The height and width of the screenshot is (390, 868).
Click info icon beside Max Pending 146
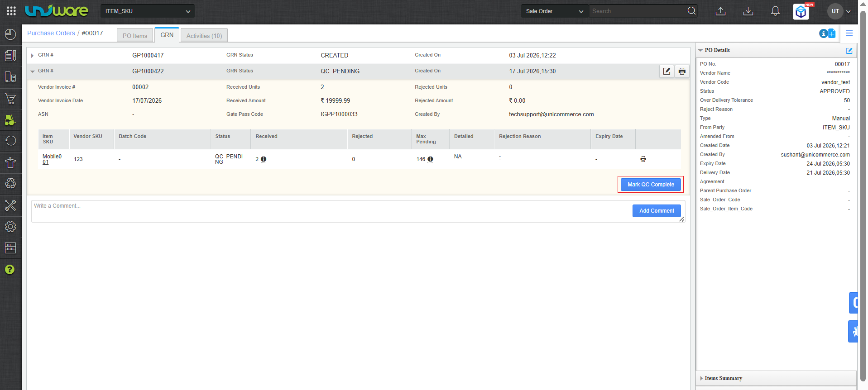point(430,159)
